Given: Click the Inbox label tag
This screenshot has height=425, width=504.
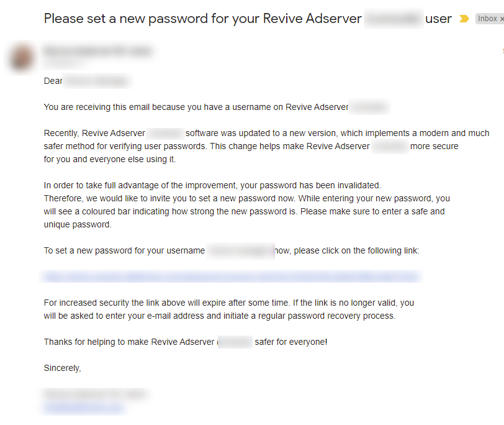Looking at the screenshot, I should pos(487,19).
